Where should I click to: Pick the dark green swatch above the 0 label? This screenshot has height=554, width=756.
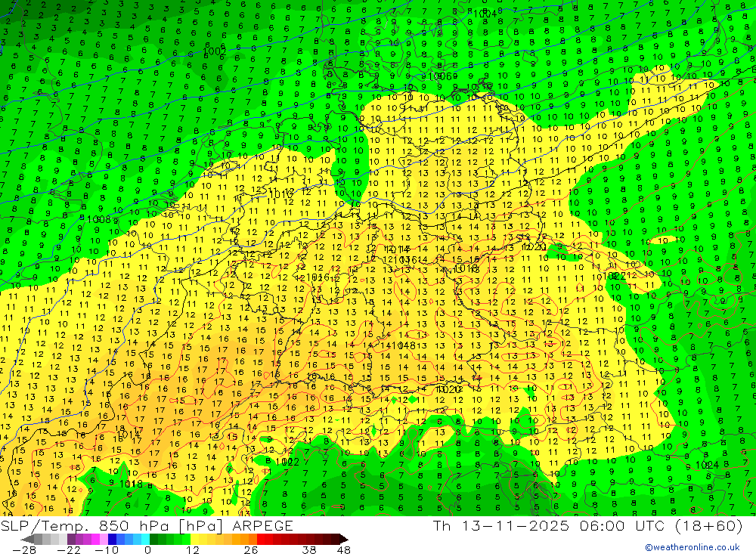click(153, 539)
